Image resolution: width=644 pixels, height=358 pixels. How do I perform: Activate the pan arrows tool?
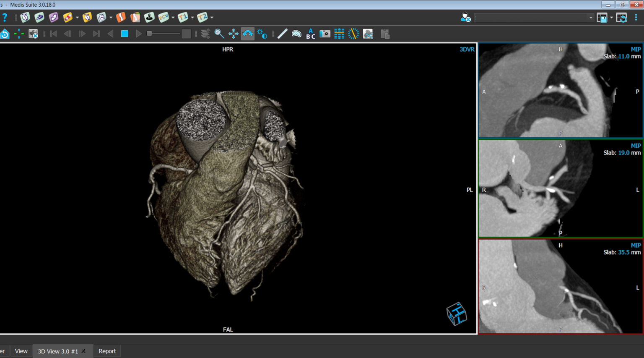234,34
